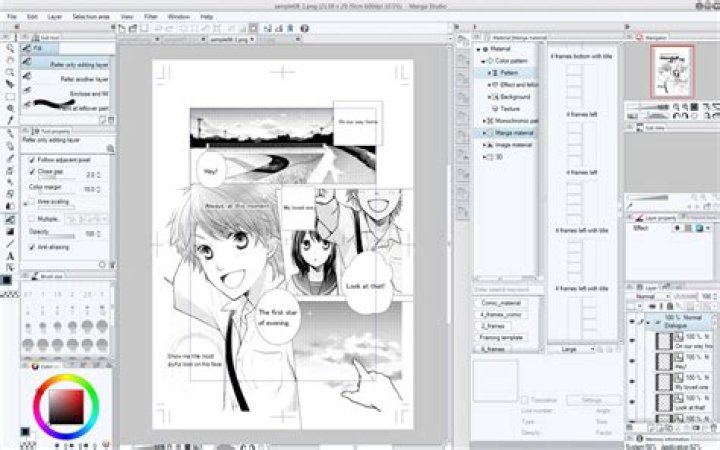Viewport: 720px width, 450px height.
Task: Expand the Image material folder
Action: point(484,145)
